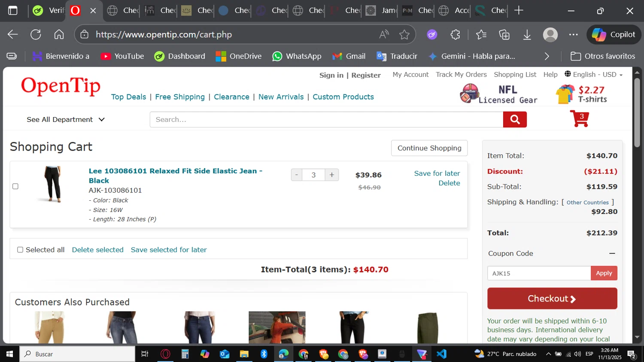
Task: Click Save selected for later link
Action: pos(169,250)
